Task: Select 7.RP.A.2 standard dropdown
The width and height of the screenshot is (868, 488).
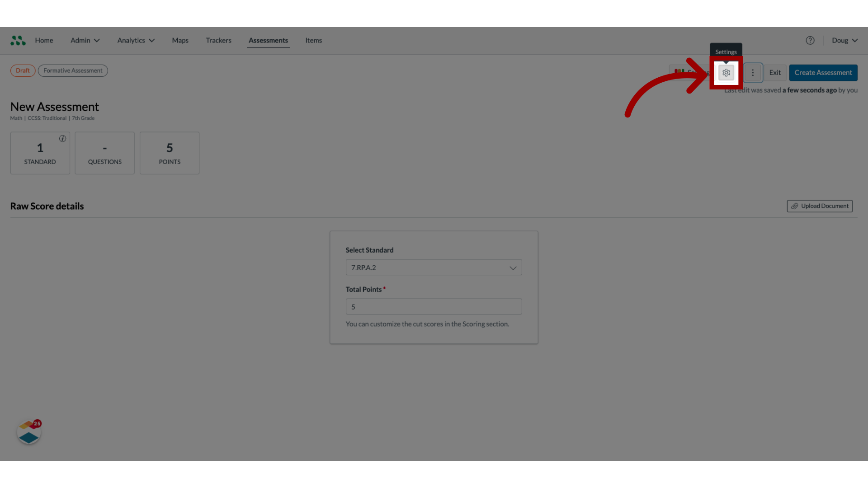Action: (x=434, y=267)
